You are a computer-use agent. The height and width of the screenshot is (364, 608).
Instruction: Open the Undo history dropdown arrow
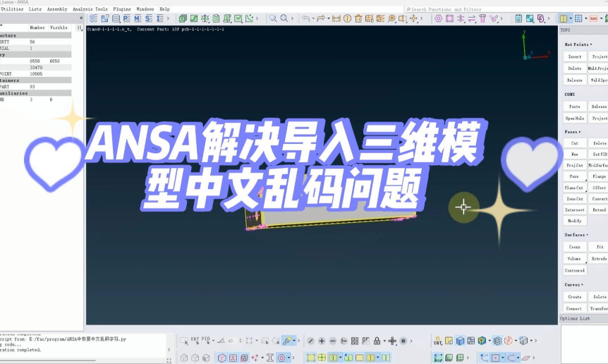click(313, 18)
